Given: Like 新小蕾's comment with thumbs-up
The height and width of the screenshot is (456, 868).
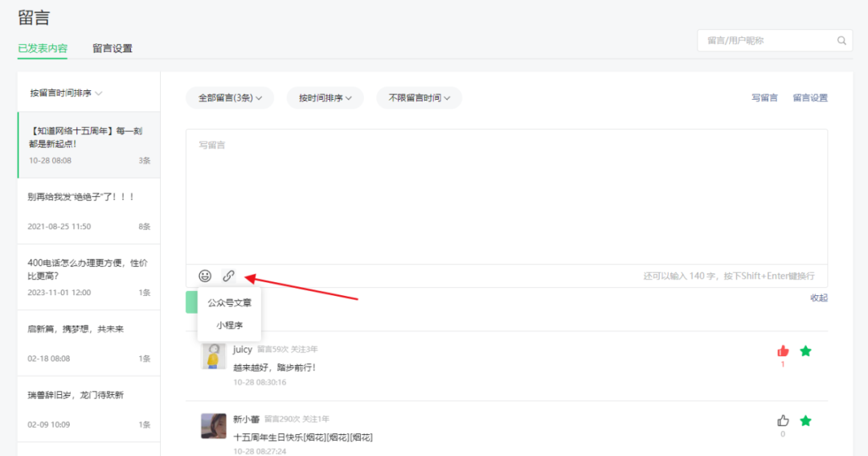Looking at the screenshot, I should coord(783,421).
